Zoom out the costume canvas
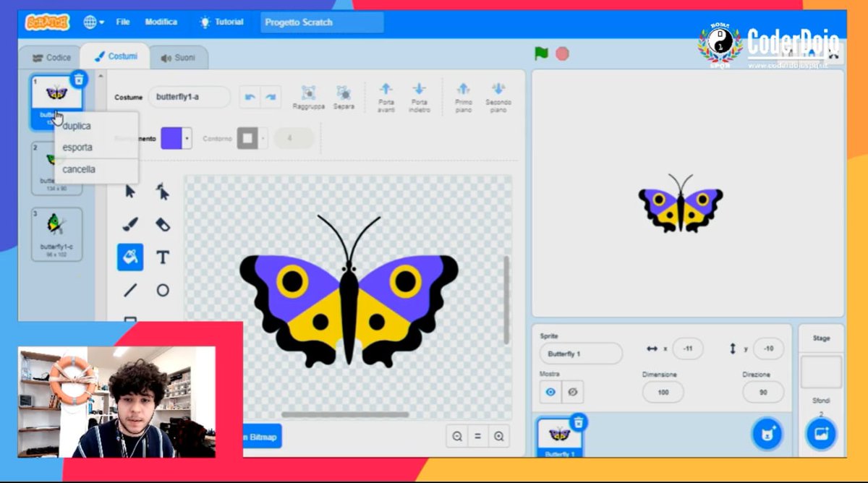 click(457, 436)
